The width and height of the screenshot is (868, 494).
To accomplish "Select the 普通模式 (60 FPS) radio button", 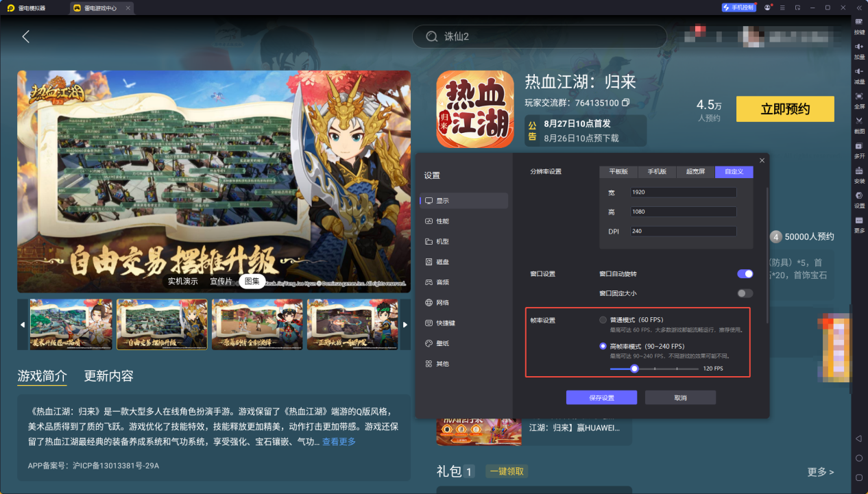I will [x=603, y=319].
